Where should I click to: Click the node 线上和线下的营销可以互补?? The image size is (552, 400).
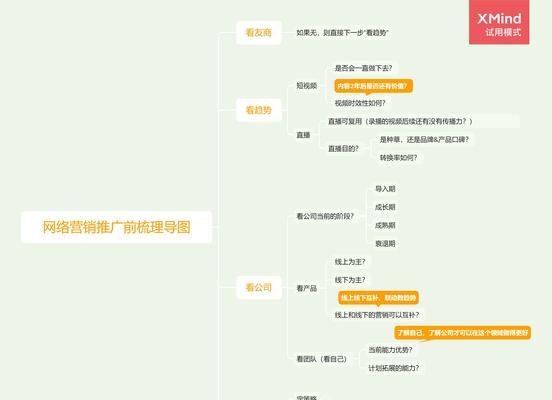(x=377, y=315)
